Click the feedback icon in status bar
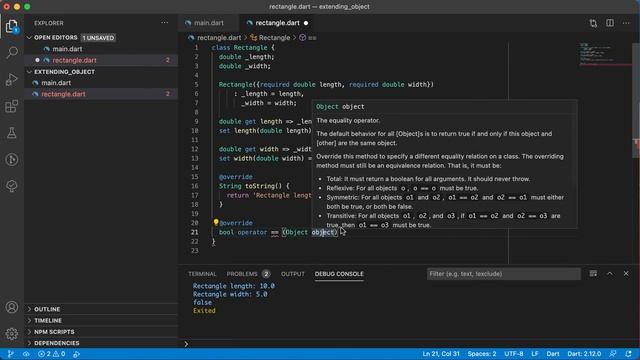This screenshot has height=360, width=640. click(x=613, y=354)
